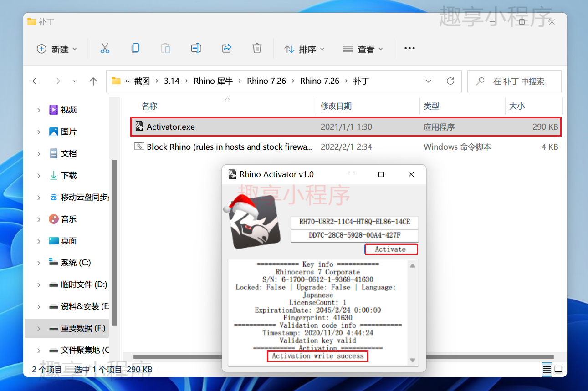Screen dimensions: 588x391
Task: Close the Rhino Activator window
Action: [411, 174]
